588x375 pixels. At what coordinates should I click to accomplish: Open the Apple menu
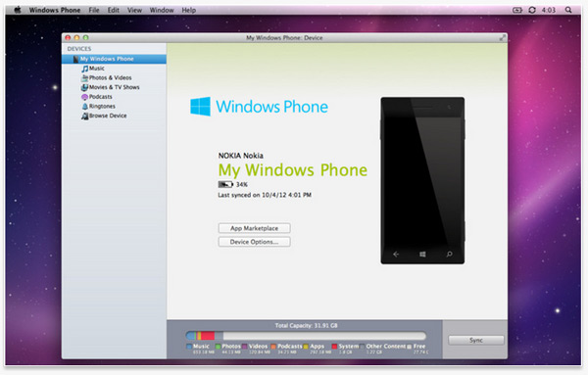click(18, 10)
